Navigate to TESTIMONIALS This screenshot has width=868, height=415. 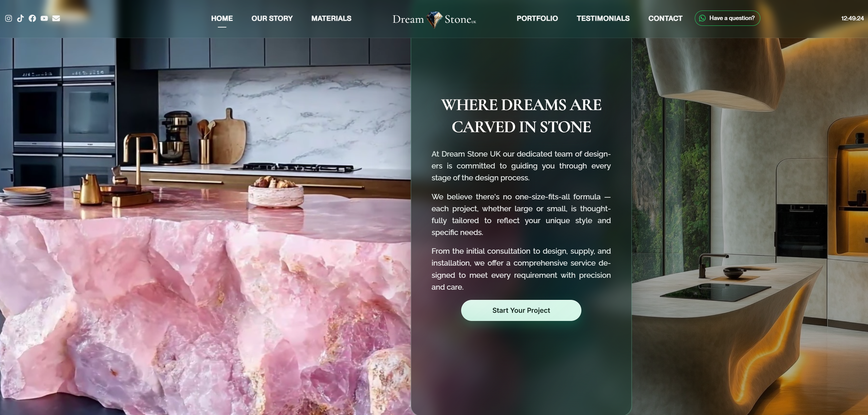pyautogui.click(x=603, y=18)
